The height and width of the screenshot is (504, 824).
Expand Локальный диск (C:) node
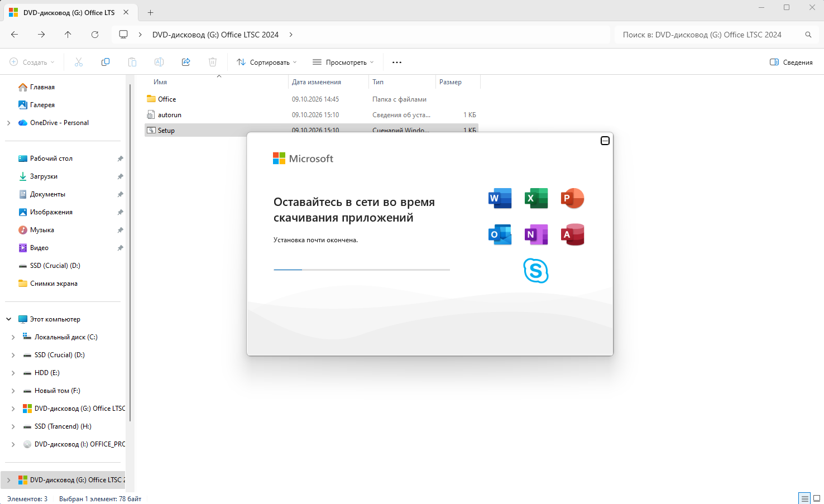click(x=13, y=337)
